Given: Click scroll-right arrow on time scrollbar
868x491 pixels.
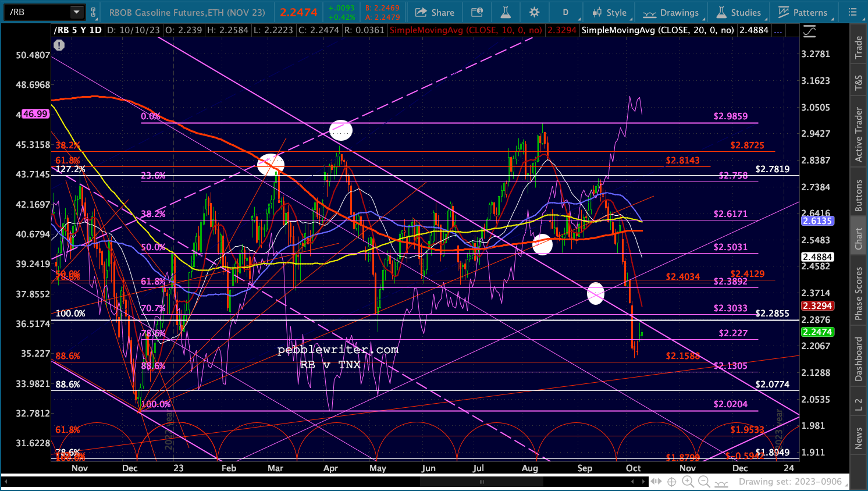Looking at the screenshot, I should coord(643,482).
